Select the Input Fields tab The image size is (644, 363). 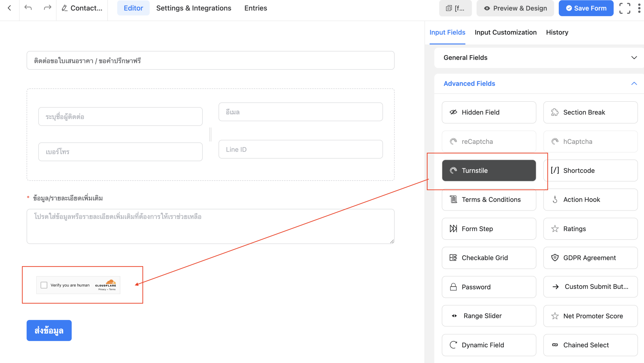click(447, 32)
